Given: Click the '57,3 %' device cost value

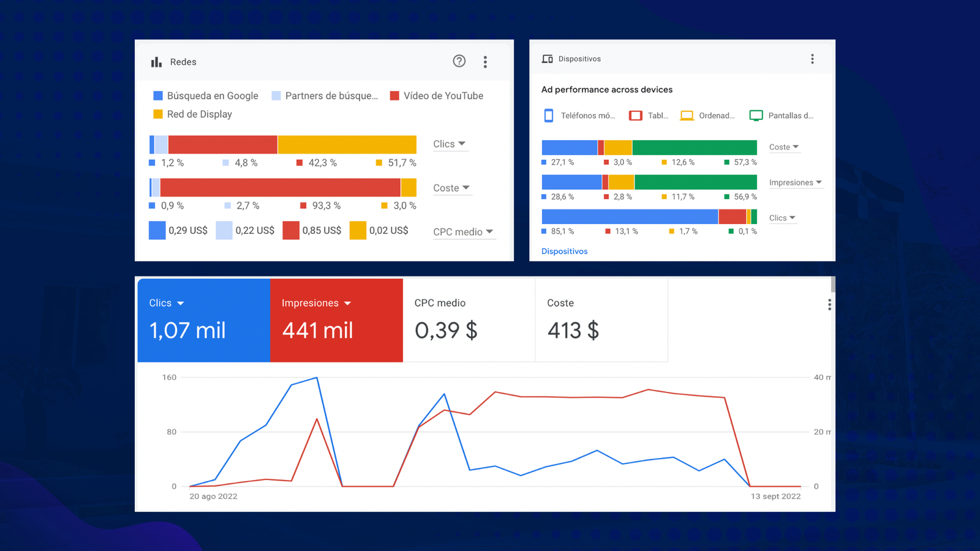Looking at the screenshot, I should [745, 162].
